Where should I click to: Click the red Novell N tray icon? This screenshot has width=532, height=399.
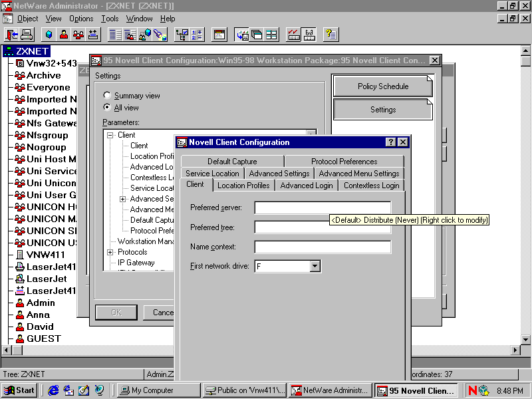click(x=472, y=390)
